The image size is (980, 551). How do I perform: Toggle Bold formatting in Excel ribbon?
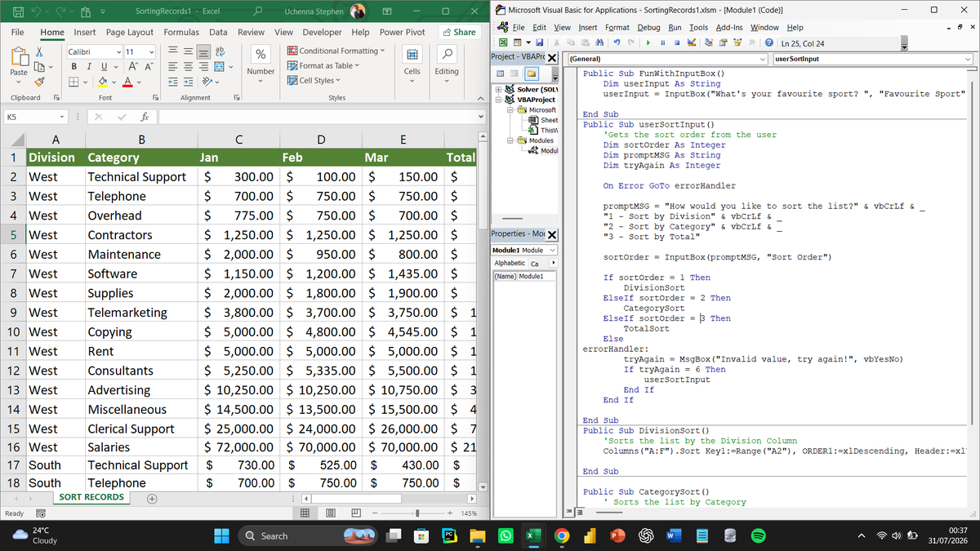pyautogui.click(x=73, y=67)
